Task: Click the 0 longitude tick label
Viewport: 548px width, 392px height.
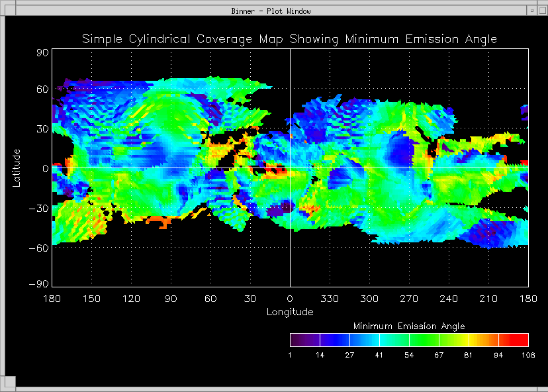Action: click(290, 299)
